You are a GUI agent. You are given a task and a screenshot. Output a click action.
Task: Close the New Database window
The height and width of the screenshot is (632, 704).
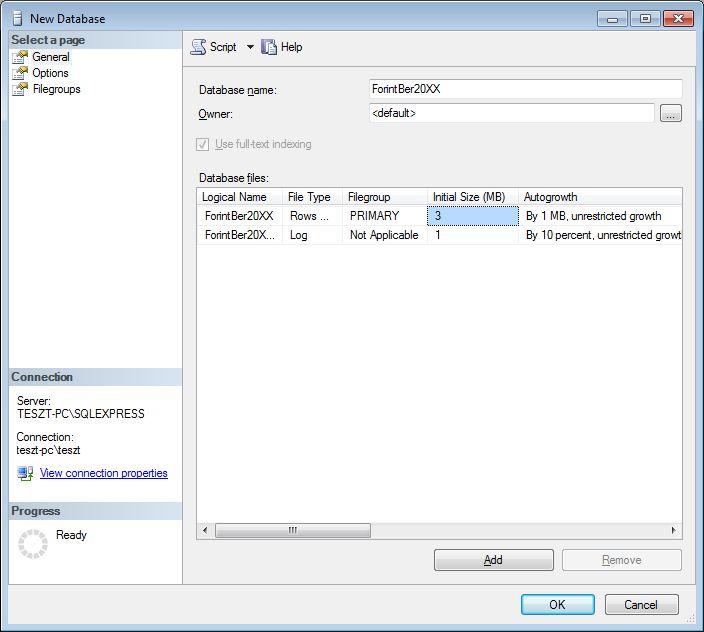coord(678,19)
